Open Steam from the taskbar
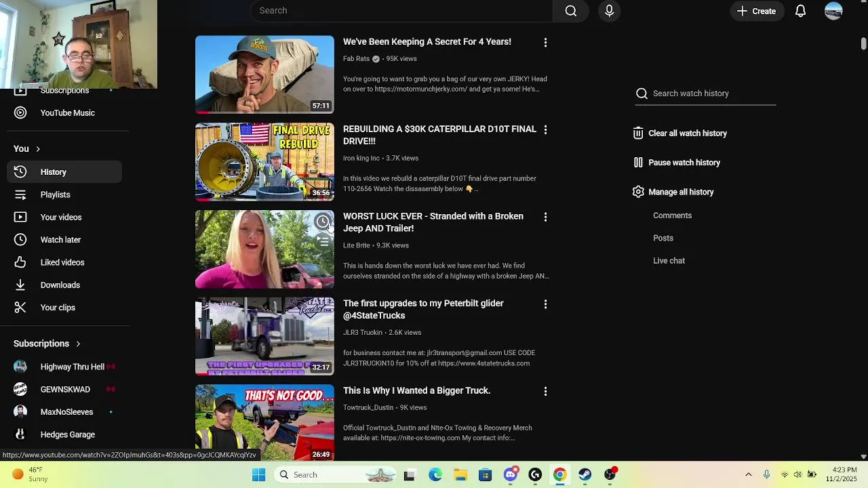868x488 pixels. point(585,475)
